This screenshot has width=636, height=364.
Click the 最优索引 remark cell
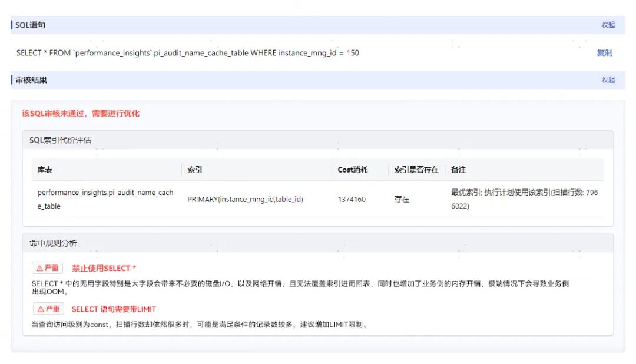pos(525,199)
